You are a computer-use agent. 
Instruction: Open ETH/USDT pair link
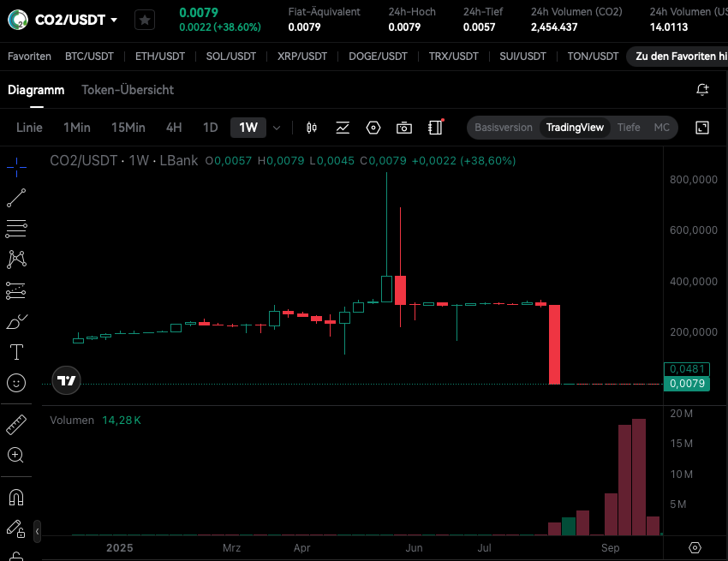(159, 57)
